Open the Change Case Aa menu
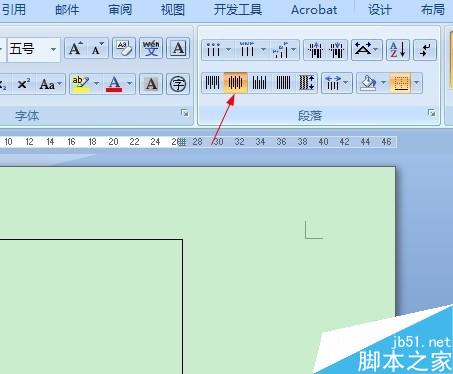This screenshot has height=374, width=453. coord(50,84)
